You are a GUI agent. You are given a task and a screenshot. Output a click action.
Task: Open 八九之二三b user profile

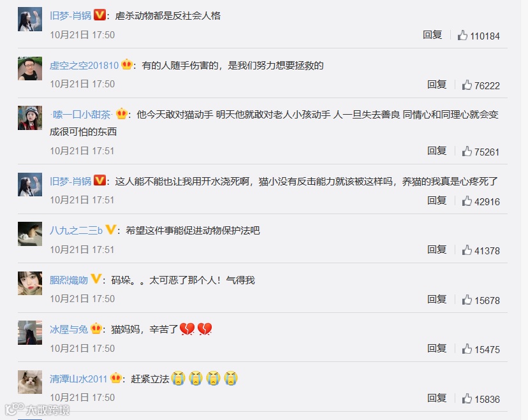(x=76, y=231)
